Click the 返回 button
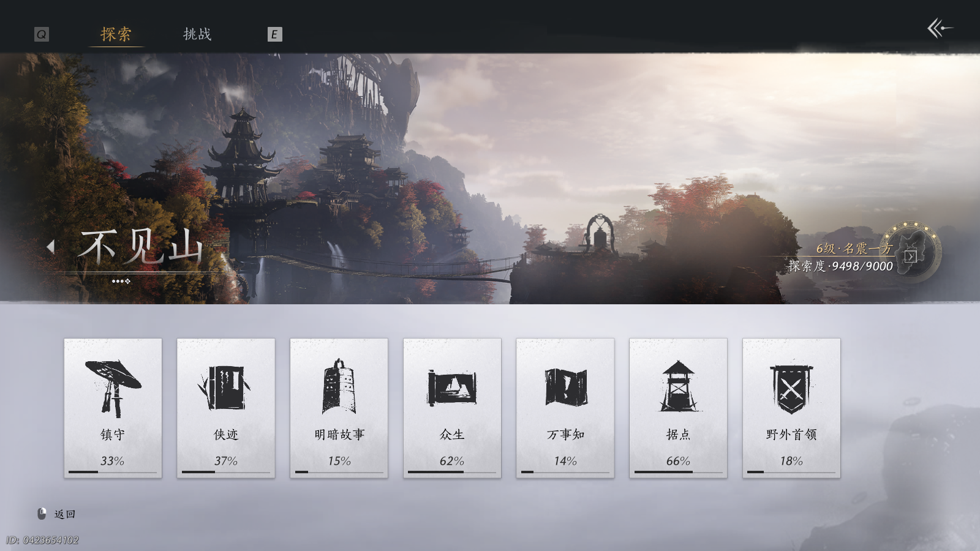This screenshot has width=980, height=551. point(66,514)
